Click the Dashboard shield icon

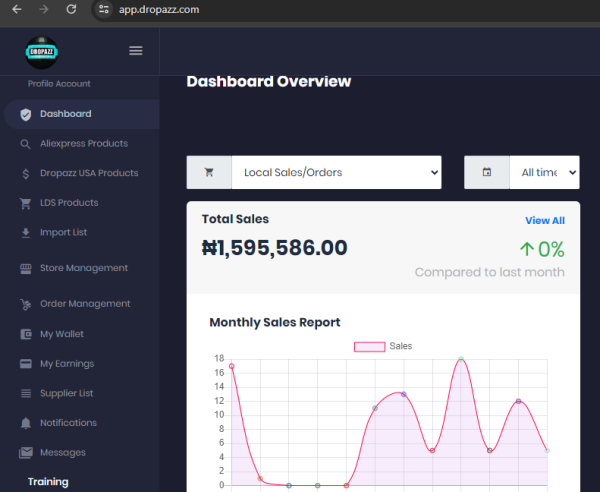[25, 114]
